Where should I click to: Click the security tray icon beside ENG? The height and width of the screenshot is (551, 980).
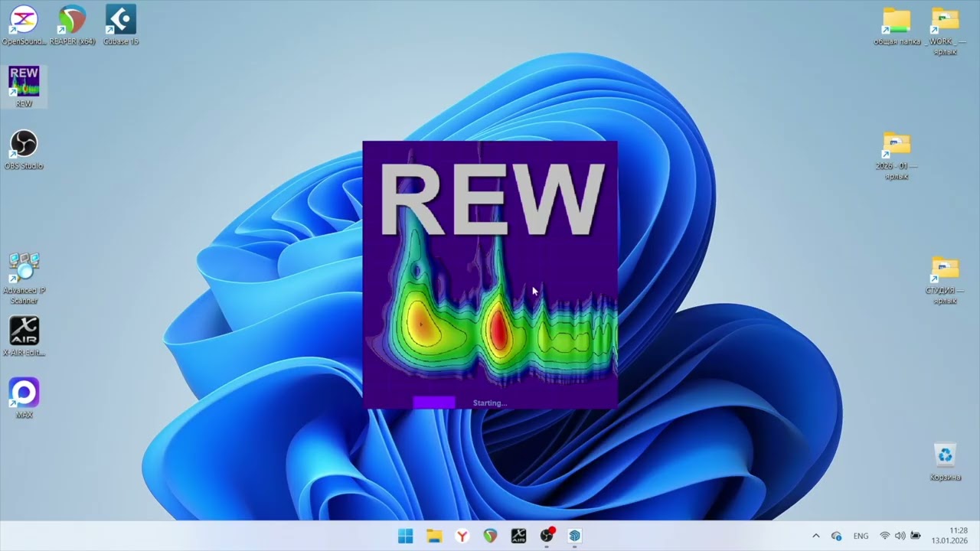pos(836,536)
